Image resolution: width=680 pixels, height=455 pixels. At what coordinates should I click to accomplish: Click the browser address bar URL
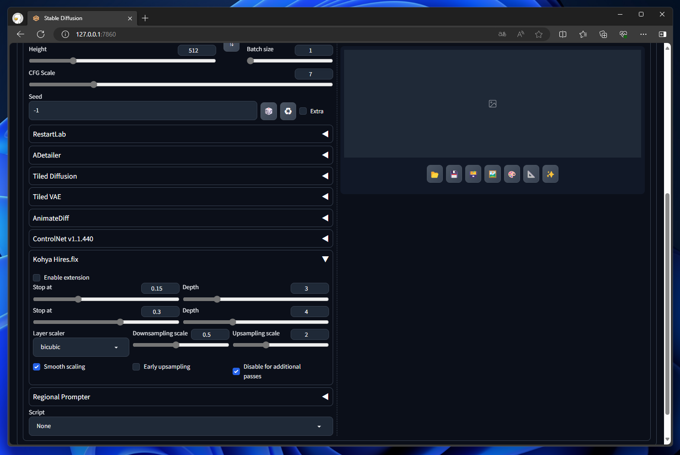(96, 34)
